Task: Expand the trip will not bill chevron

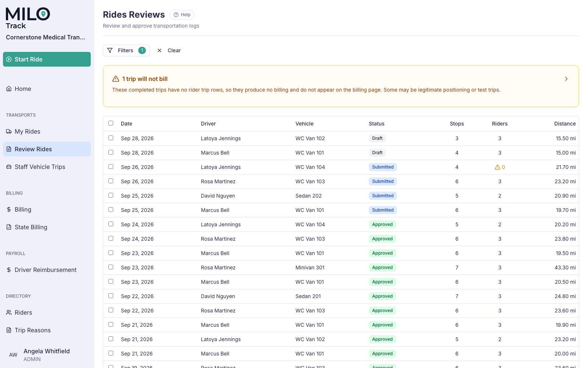Action: (x=566, y=79)
